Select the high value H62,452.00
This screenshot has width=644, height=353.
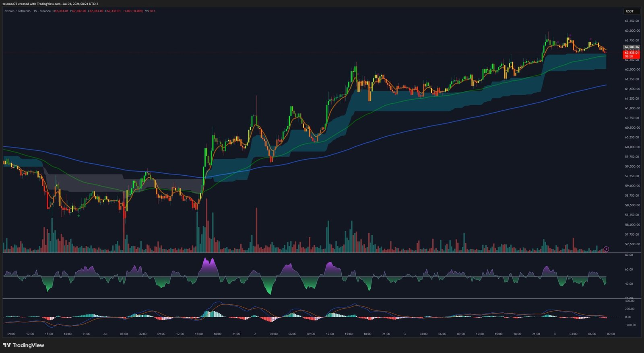coord(78,11)
